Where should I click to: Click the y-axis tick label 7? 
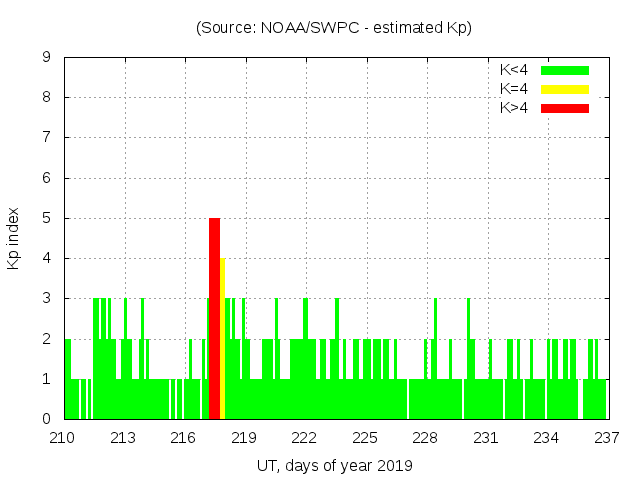(46, 138)
